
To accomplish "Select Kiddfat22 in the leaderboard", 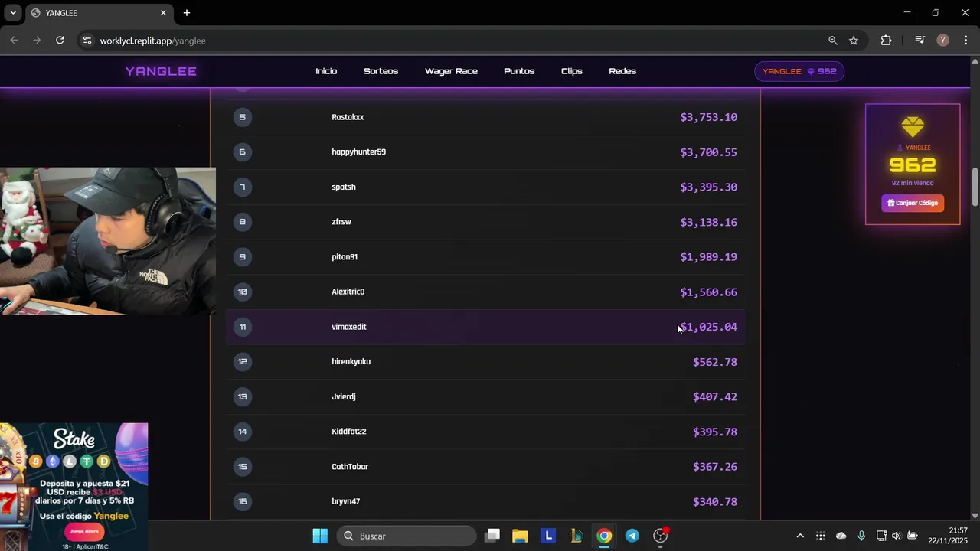I will pos(349,432).
